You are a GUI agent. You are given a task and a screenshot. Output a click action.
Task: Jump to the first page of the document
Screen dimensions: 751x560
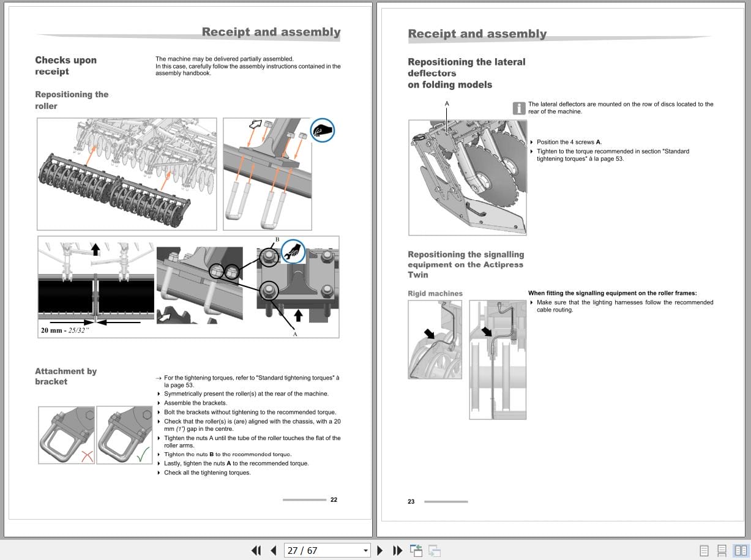[x=256, y=550]
